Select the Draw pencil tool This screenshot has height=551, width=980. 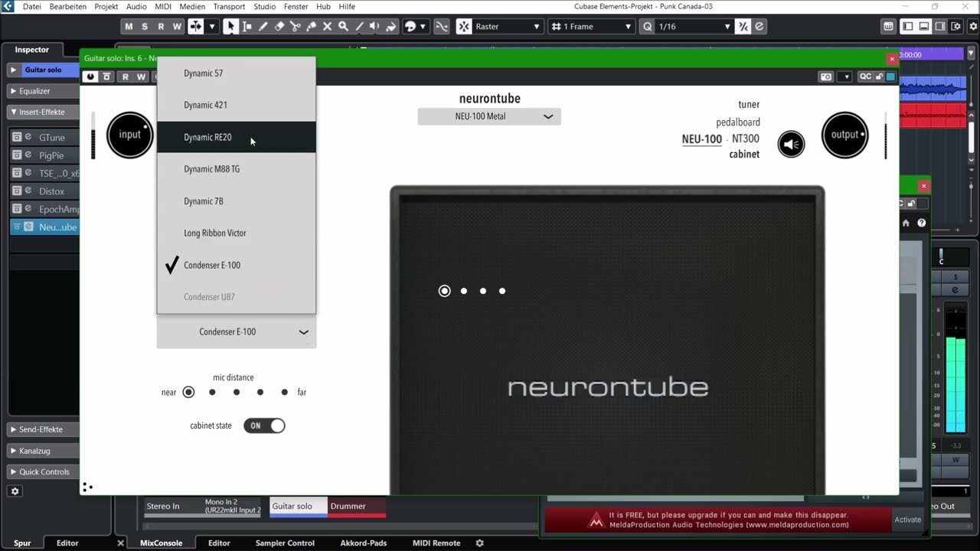pyautogui.click(x=263, y=26)
